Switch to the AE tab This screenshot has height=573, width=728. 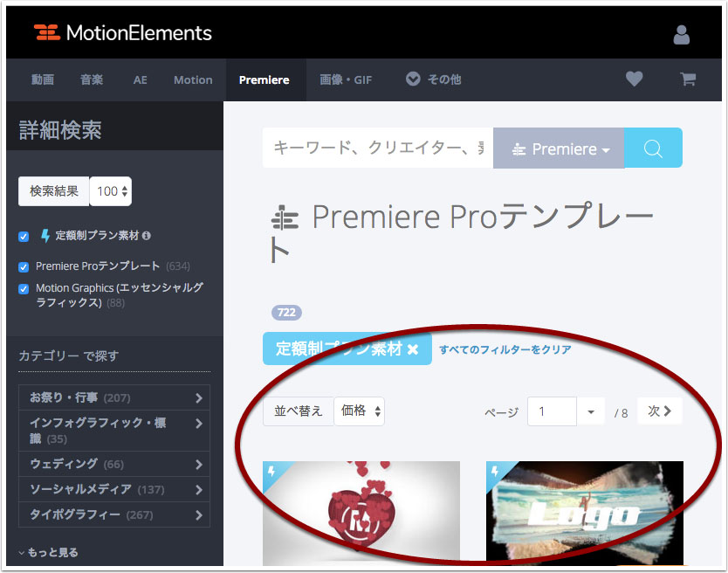coord(141,80)
